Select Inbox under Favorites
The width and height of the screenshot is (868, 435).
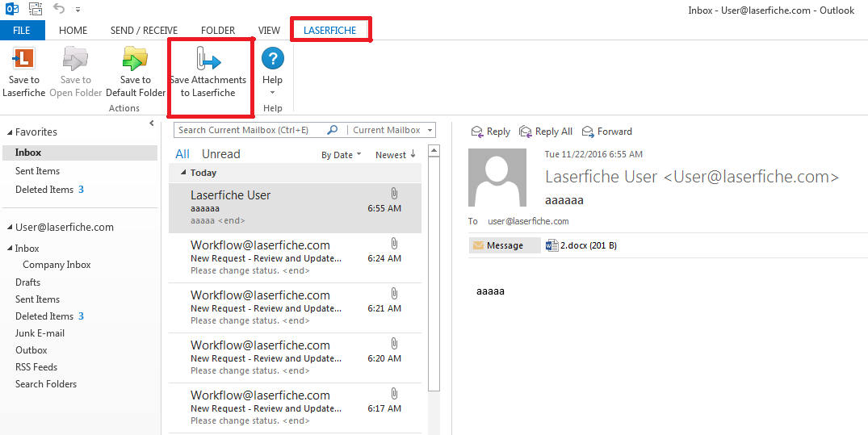[x=80, y=153]
